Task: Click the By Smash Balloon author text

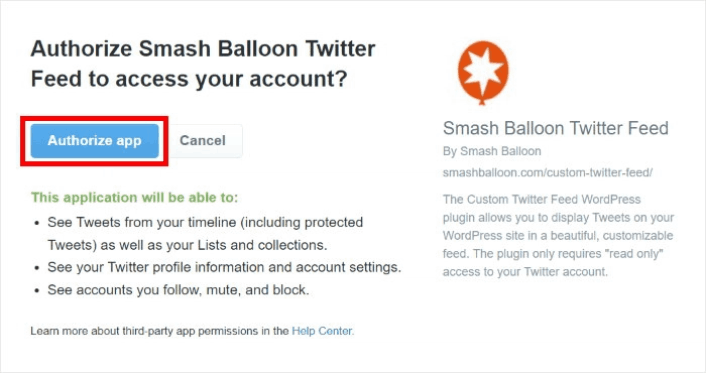Action: (492, 151)
